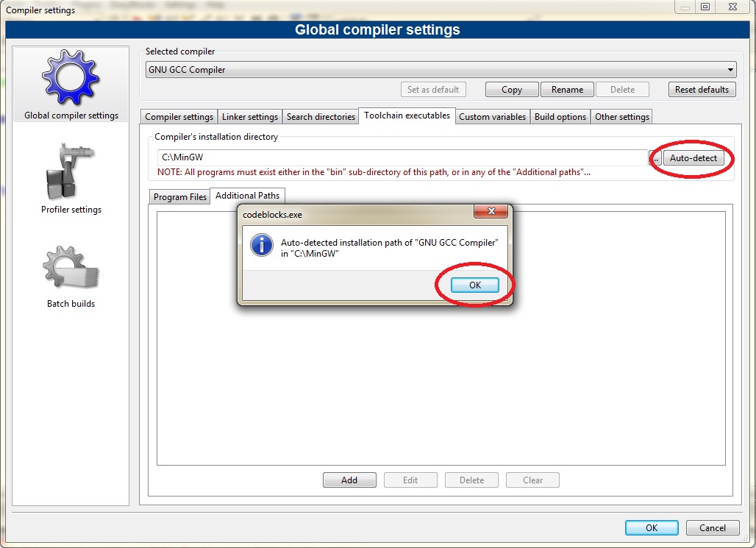Open Profiler settings caliper icon
This screenshot has height=548, width=756.
point(70,171)
